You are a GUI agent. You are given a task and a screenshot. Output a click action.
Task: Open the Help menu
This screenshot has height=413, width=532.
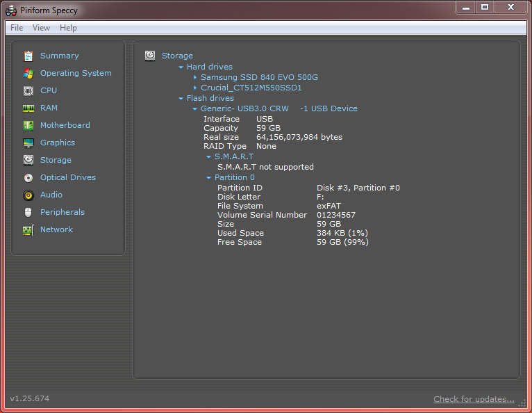tap(68, 28)
